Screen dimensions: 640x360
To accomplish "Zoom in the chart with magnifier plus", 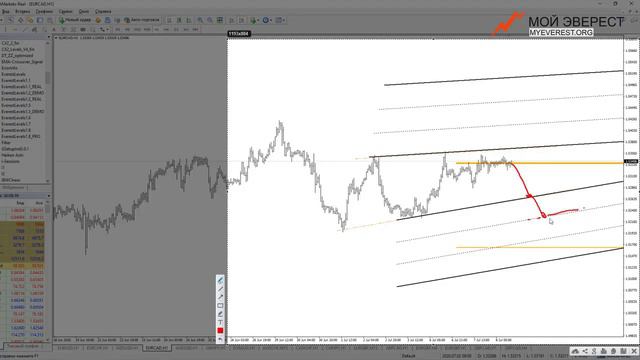I will click(x=200, y=20).
